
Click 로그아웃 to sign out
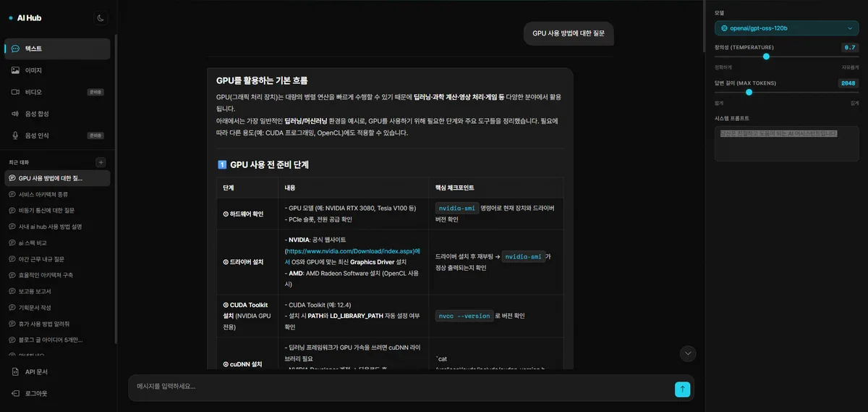click(x=57, y=393)
